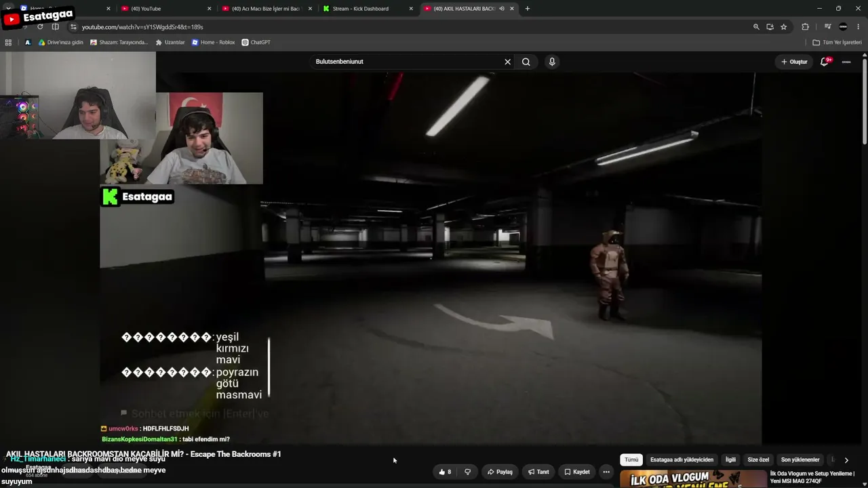Open the Home - Roblox bookmark
Image resolution: width=868 pixels, height=488 pixels.
(213, 42)
